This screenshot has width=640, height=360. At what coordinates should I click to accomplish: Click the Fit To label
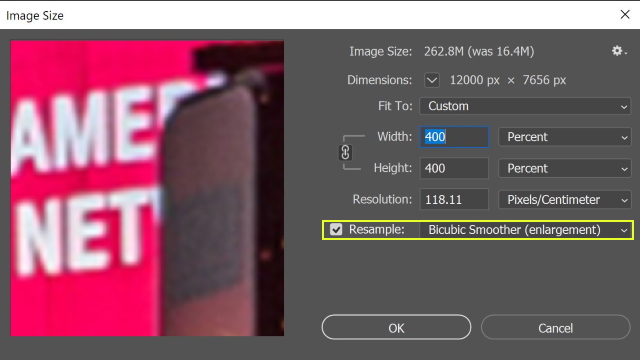tap(395, 106)
